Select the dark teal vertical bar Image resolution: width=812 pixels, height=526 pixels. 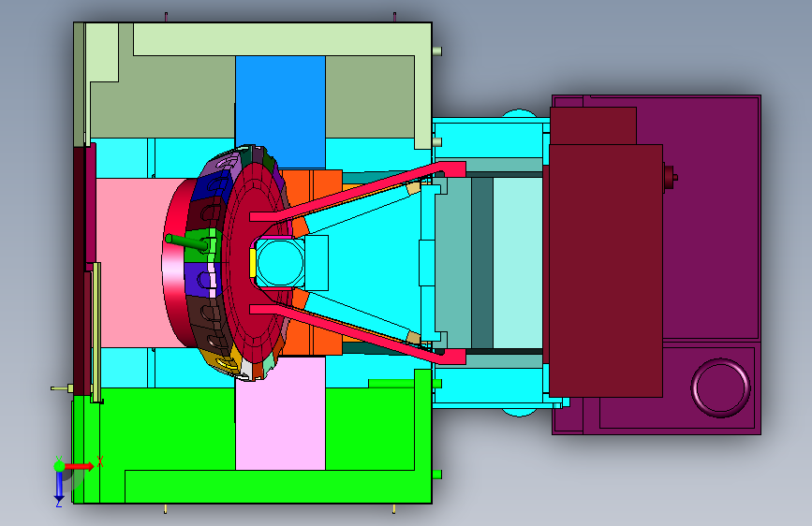[x=482, y=263]
